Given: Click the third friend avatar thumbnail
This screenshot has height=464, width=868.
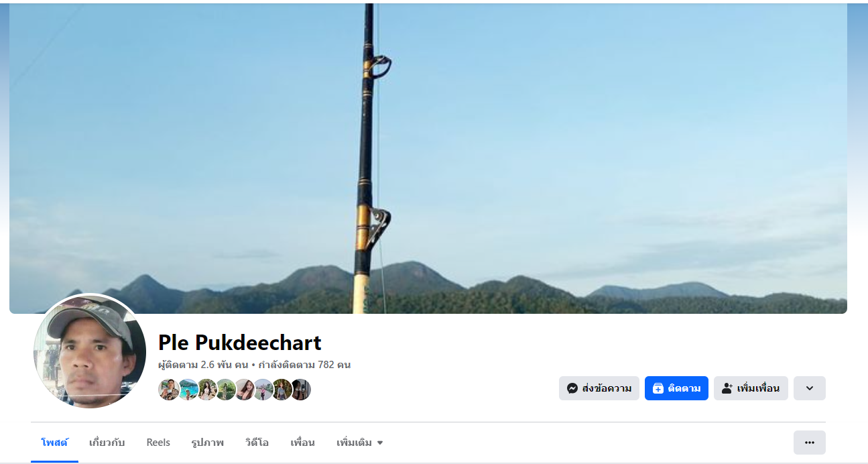Looking at the screenshot, I should (206, 390).
